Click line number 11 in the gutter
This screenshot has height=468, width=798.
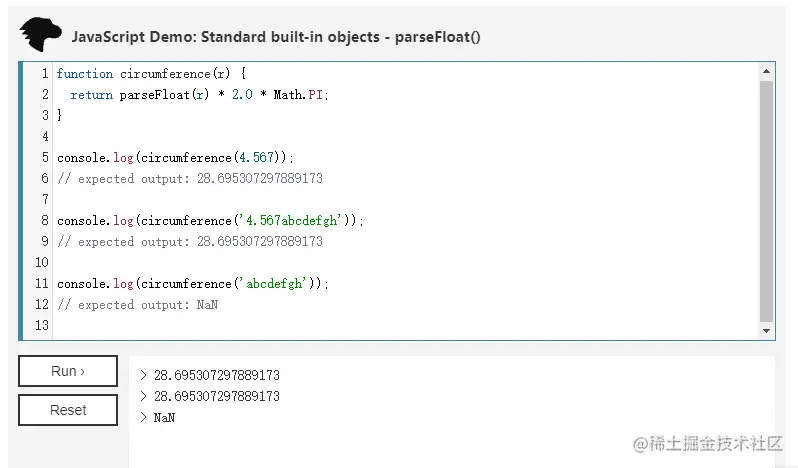42,283
